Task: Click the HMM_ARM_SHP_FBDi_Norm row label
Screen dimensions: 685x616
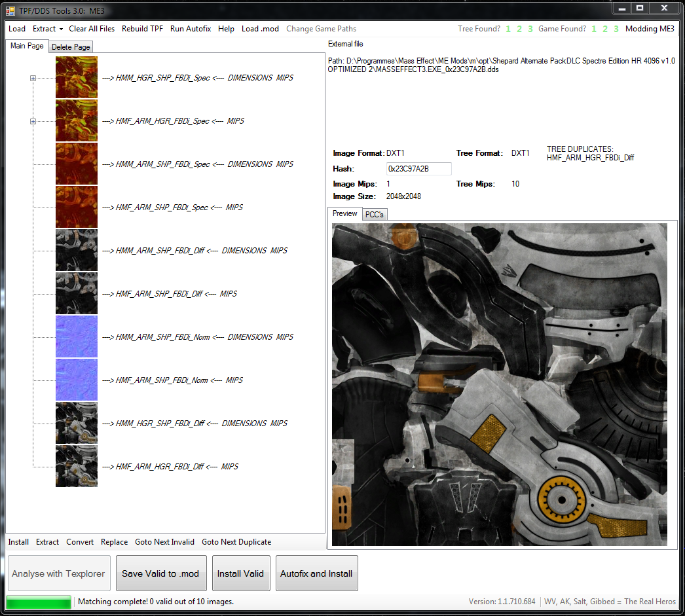Action: (x=198, y=337)
